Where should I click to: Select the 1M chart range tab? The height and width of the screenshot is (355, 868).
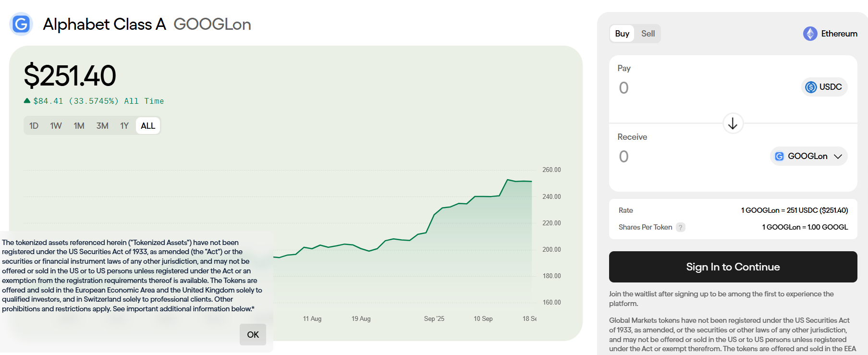(79, 126)
